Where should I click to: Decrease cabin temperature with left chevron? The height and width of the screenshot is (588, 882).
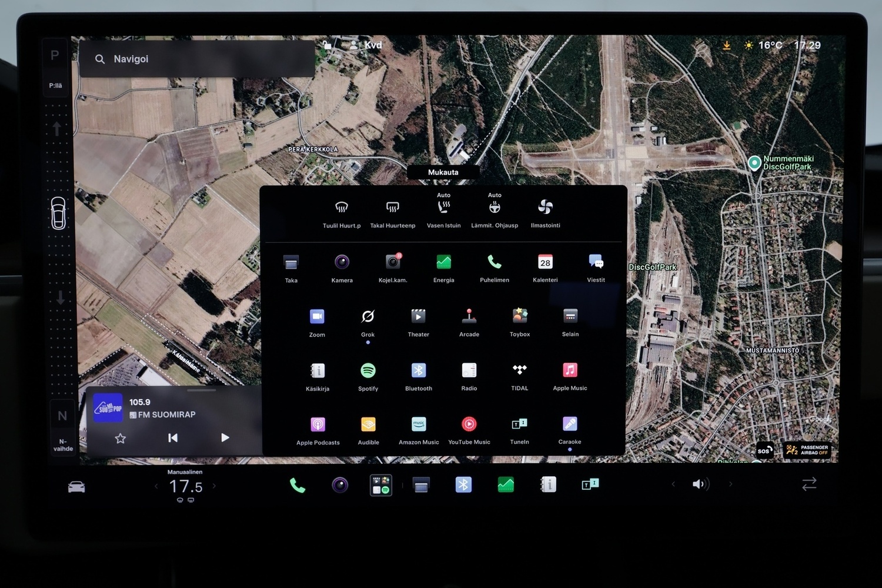[x=156, y=486]
